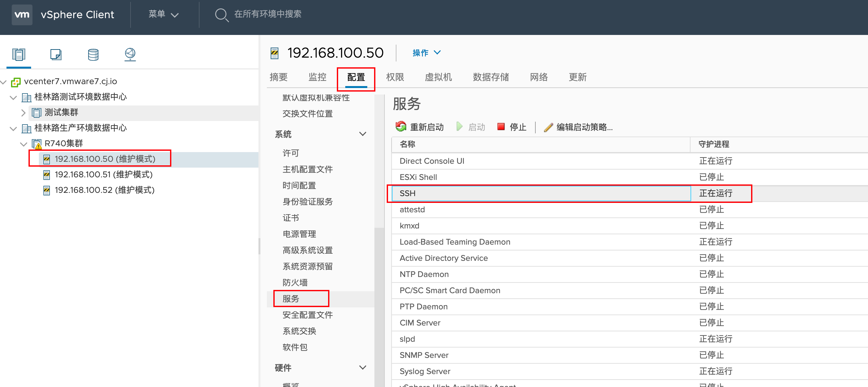Image resolution: width=868 pixels, height=387 pixels.
Task: Switch to the 监控 tab
Action: 317,77
